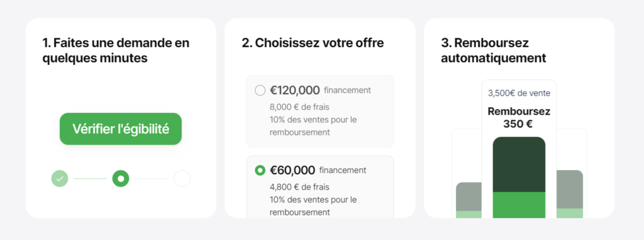
Task: Click the 8,000 € de frais line
Action: click(299, 107)
